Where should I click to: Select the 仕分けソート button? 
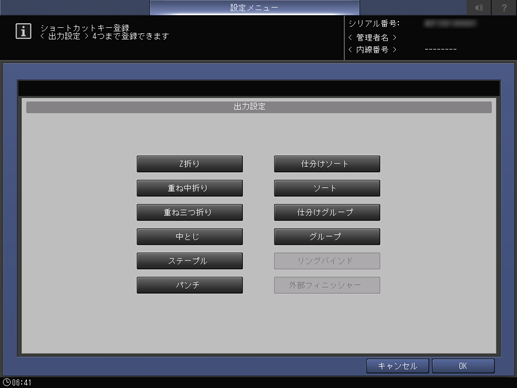click(327, 164)
